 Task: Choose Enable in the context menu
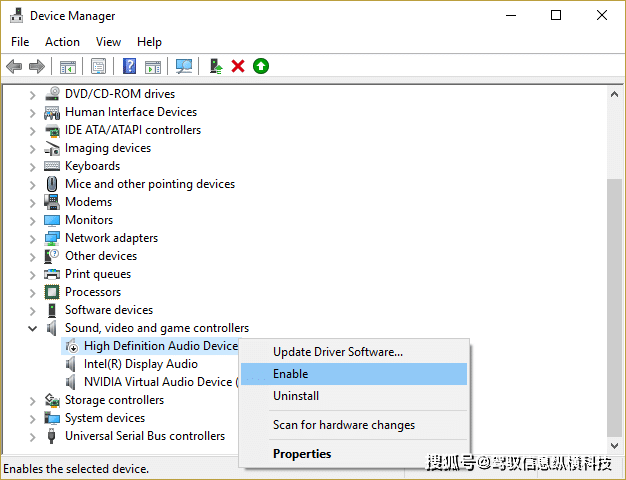[291, 374]
